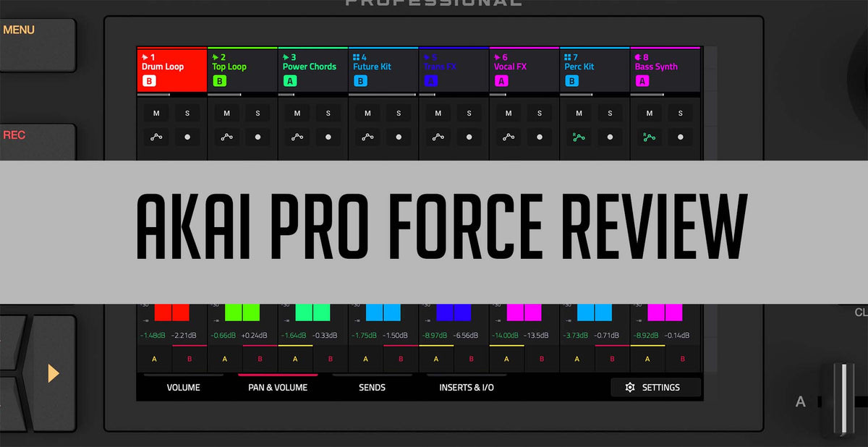868x447 pixels.
Task: Click the loop icon on Drum Loop header
Action: click(144, 56)
